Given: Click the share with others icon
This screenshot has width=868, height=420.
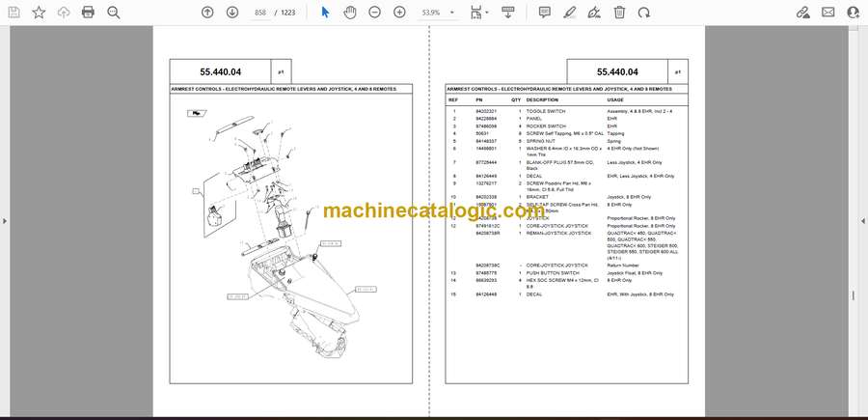Looking at the screenshot, I should [854, 13].
